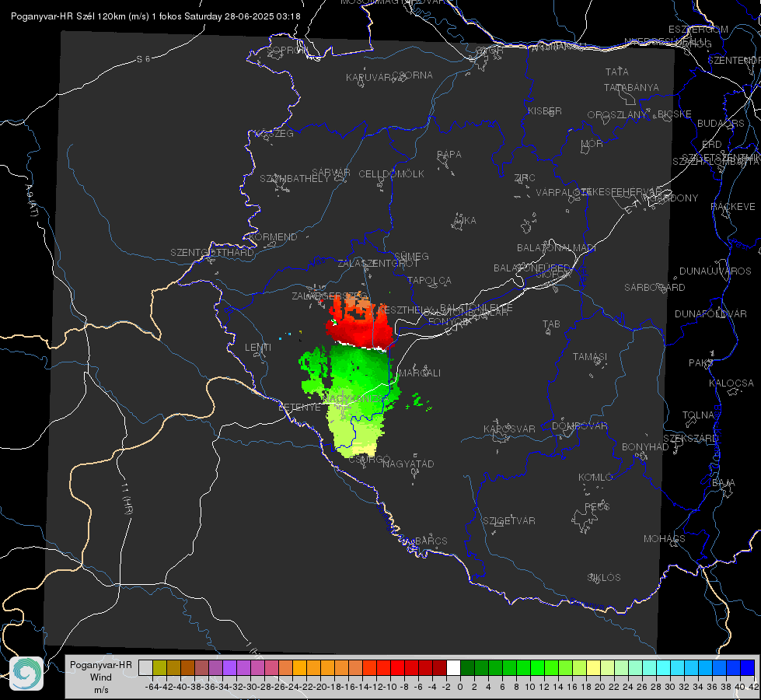The image size is (761, 700).
Task: Click the SÁRBOGÁRD label
Action: [x=655, y=288]
